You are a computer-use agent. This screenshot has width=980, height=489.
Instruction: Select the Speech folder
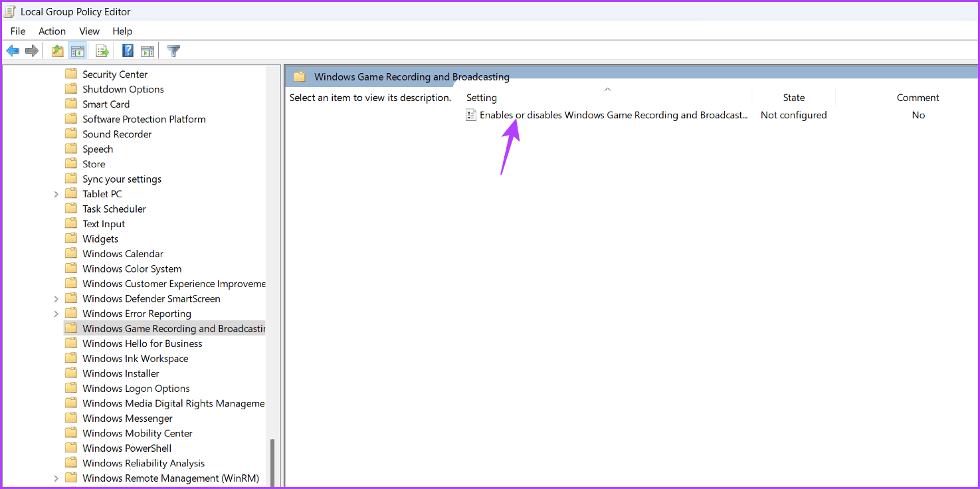(x=98, y=149)
